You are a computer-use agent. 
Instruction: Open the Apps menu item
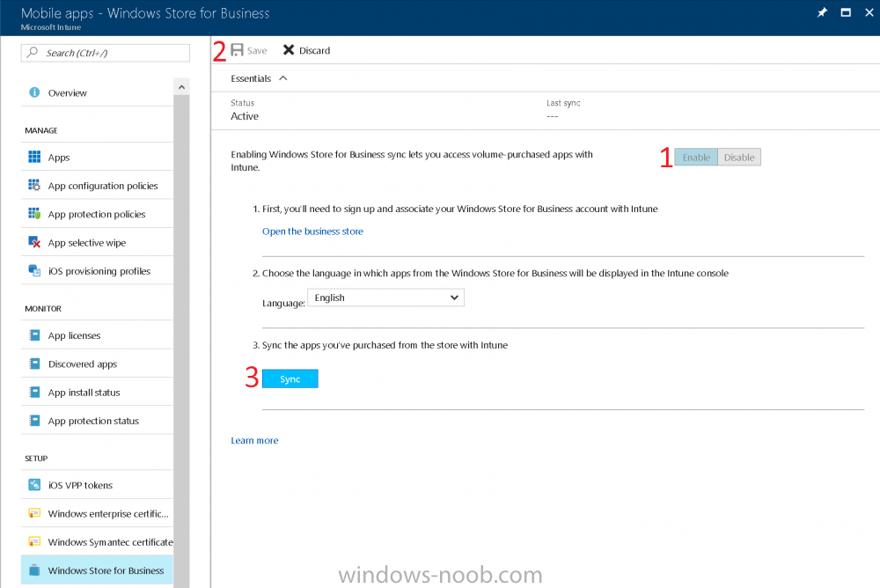point(97,158)
